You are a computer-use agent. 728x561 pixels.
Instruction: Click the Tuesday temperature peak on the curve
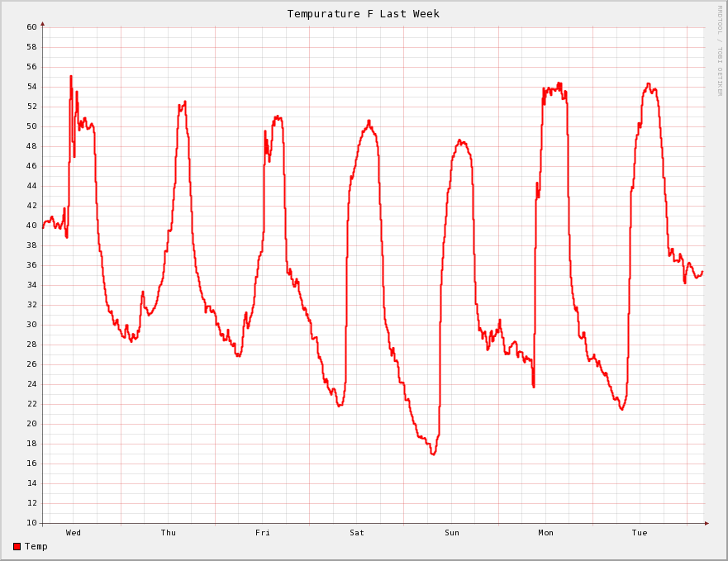click(x=648, y=84)
